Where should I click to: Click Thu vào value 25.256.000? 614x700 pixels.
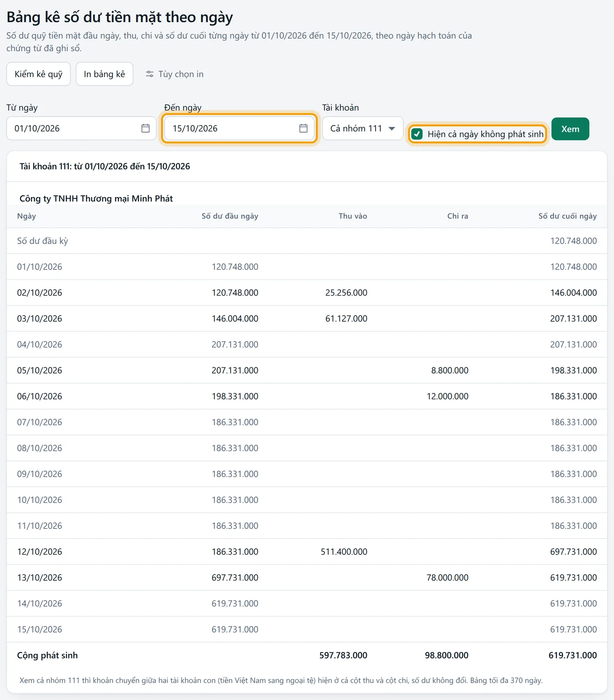(x=346, y=293)
